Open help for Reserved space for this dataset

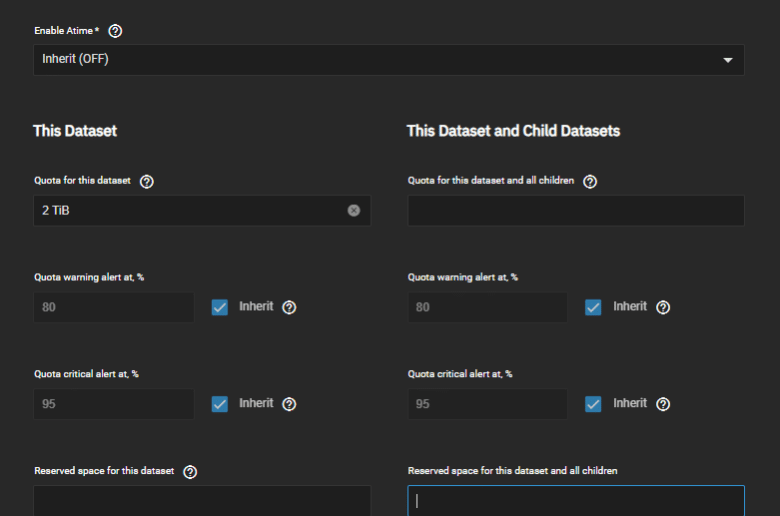[x=190, y=472]
